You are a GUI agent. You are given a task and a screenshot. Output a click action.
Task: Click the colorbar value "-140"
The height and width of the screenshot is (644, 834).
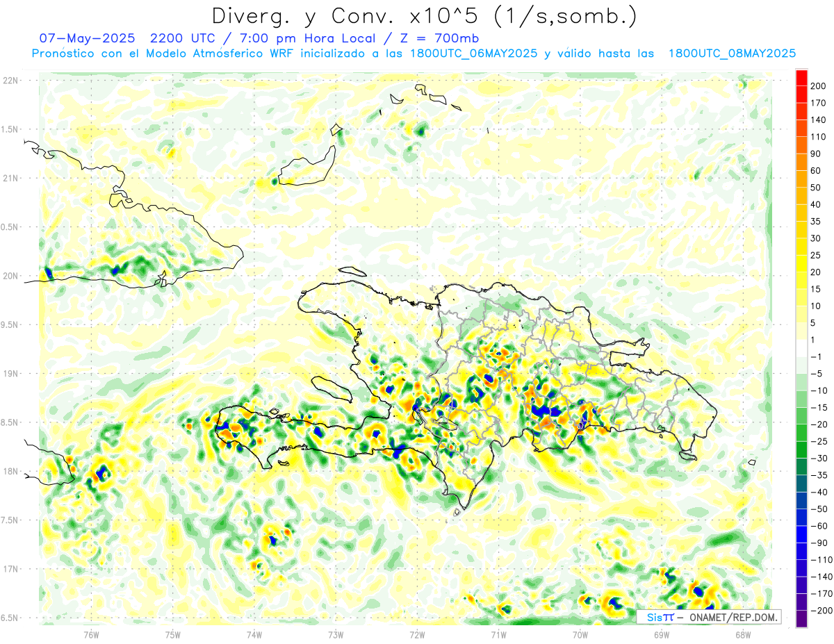tap(821, 577)
